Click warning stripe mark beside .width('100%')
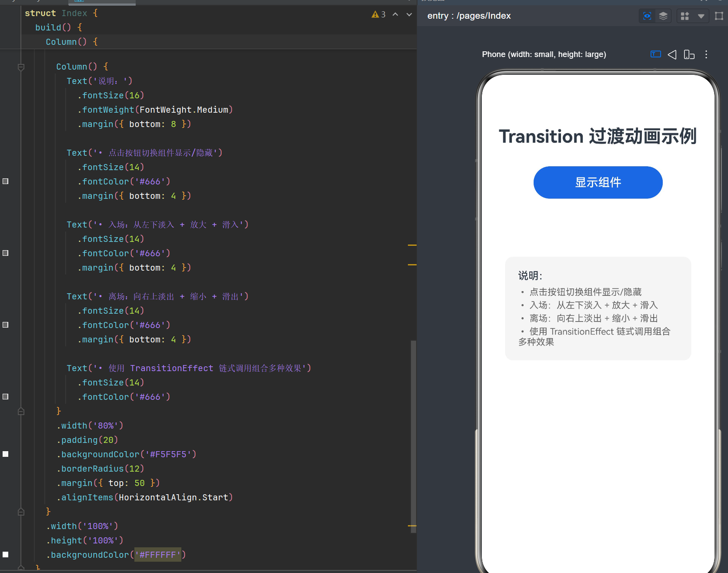 (412, 526)
